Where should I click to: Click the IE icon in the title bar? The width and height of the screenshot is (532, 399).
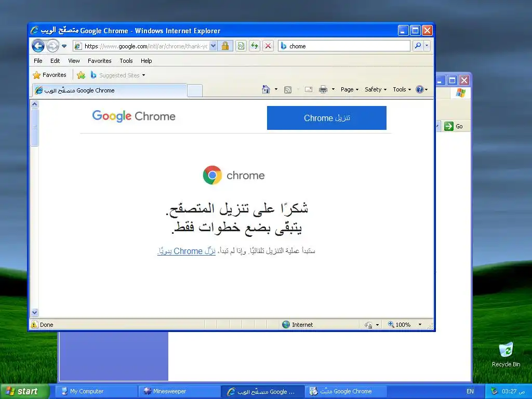(34, 30)
